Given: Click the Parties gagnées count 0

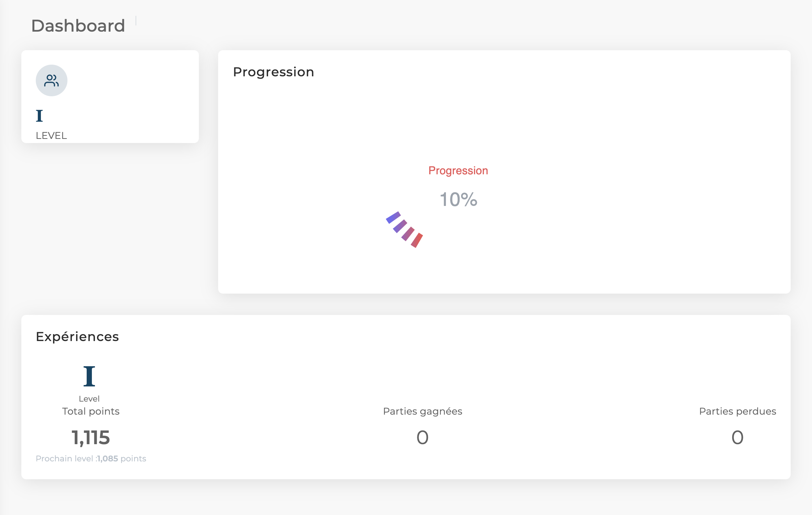Looking at the screenshot, I should pos(423,438).
